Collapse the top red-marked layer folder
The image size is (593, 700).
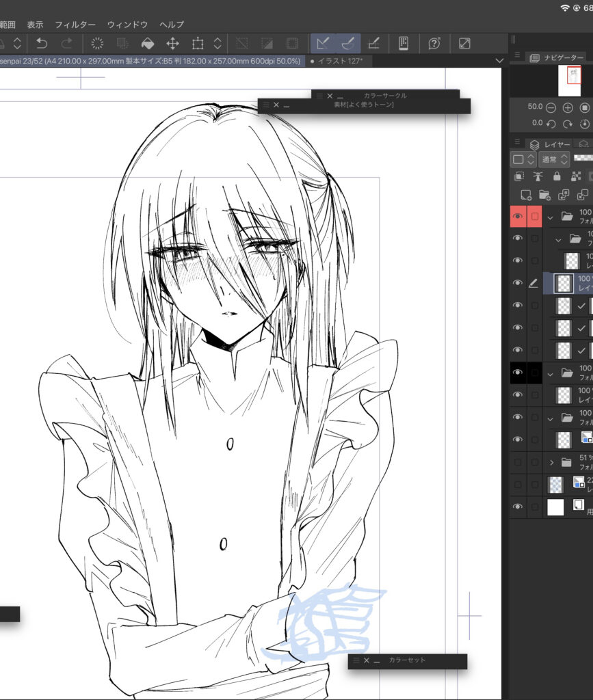pos(551,216)
